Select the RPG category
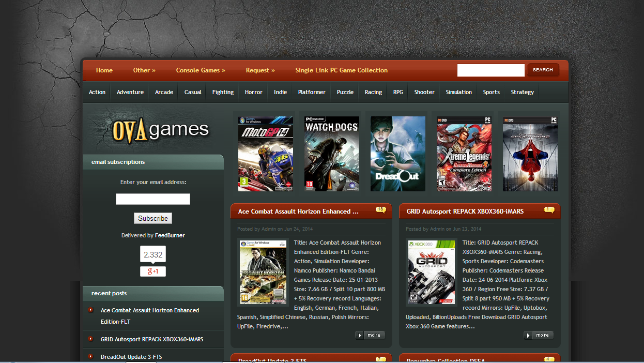Screen dimensions: 644x363 (398, 92)
